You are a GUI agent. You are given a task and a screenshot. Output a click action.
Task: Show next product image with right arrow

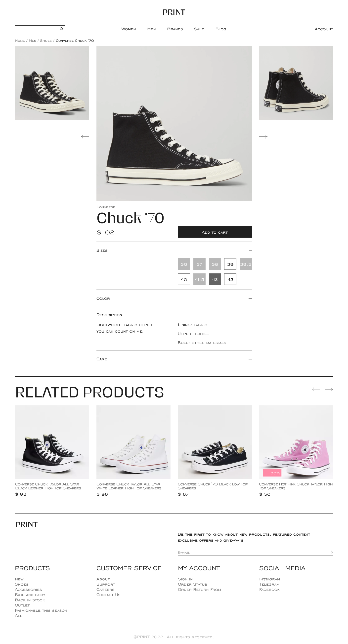click(x=263, y=136)
